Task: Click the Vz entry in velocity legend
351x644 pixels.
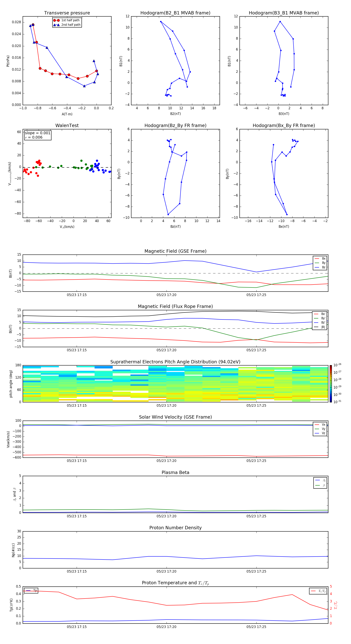Action: coord(320,433)
